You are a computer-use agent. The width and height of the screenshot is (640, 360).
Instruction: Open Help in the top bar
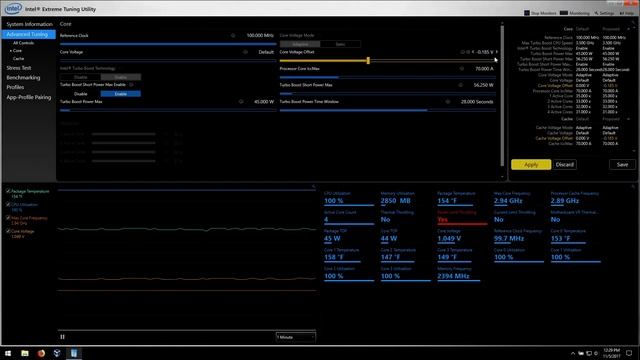point(627,13)
